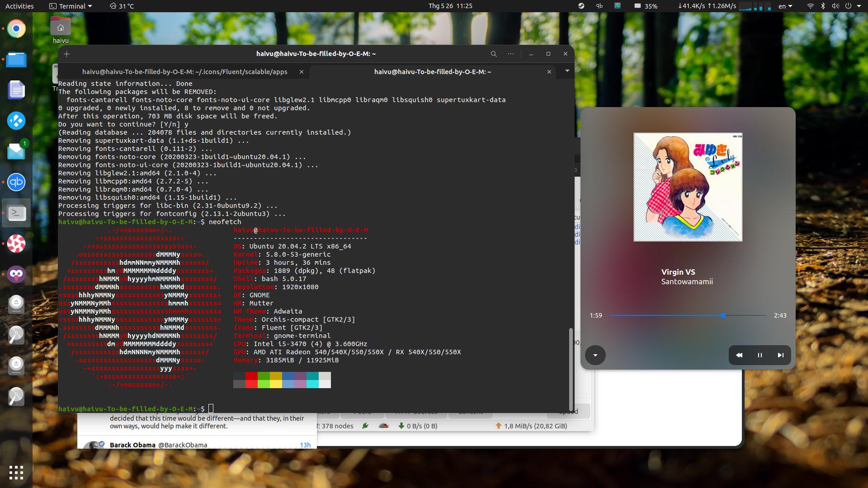Open the system monitor tray icon
Screen dimensions: 868x488
point(618,6)
